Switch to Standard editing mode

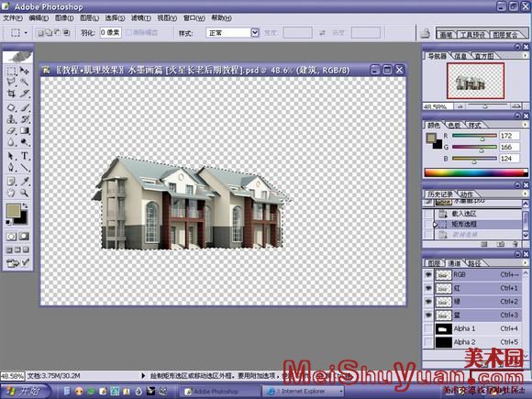point(11,237)
